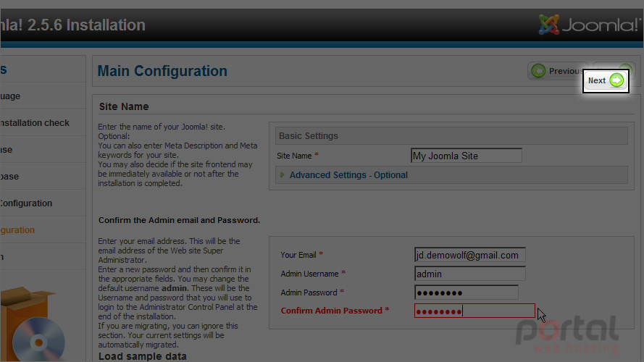The image size is (644, 362).
Task: Select the 'base' sidebar step
Action: tap(9, 177)
